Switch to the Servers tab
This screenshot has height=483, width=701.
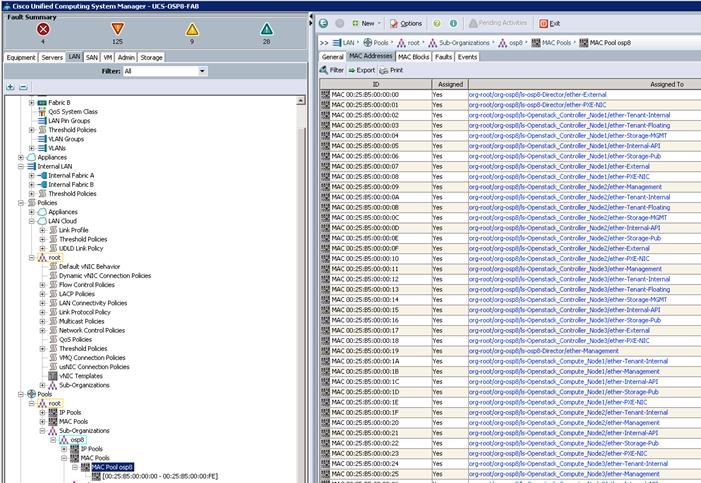pos(52,57)
